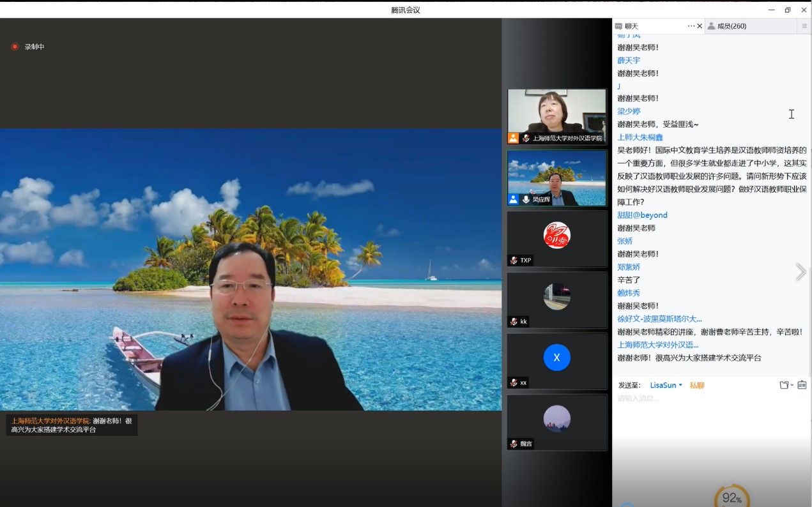Click the microphone icon on 吴应辉 tile
Image resolution: width=812 pixels, height=507 pixels.
tap(526, 199)
